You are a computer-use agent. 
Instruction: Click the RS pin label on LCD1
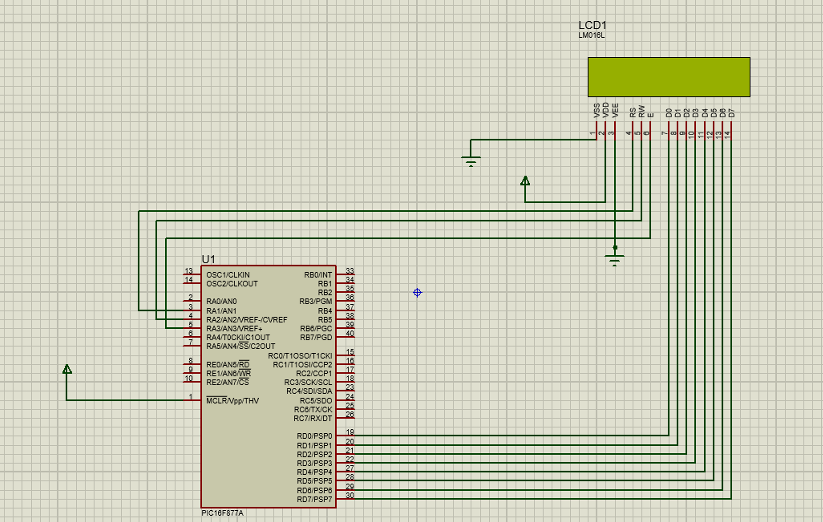632,112
